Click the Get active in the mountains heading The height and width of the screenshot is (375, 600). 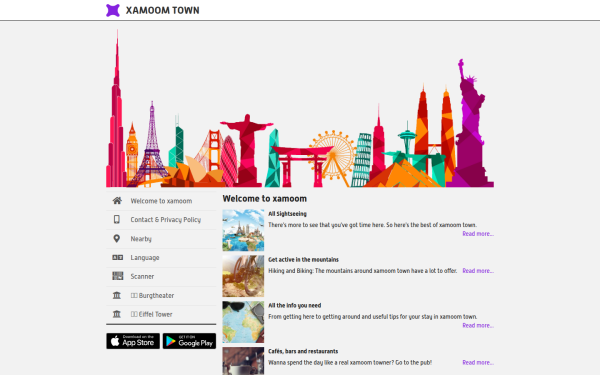tap(303, 260)
